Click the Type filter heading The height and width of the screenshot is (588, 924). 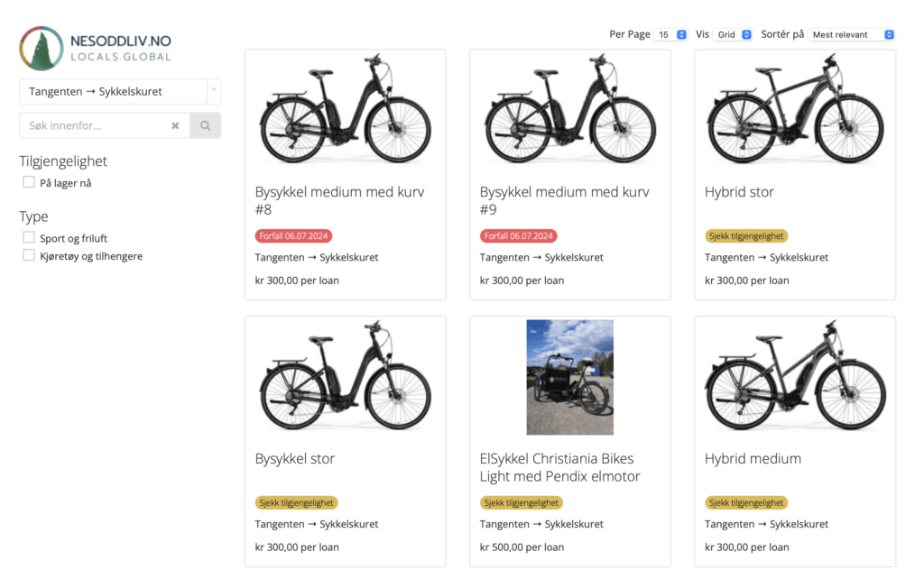point(33,216)
